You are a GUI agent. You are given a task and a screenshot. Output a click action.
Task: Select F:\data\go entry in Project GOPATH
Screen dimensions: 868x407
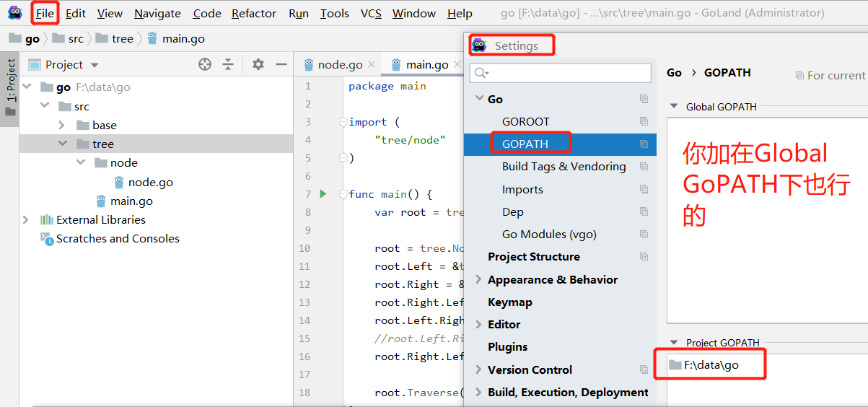click(x=703, y=364)
